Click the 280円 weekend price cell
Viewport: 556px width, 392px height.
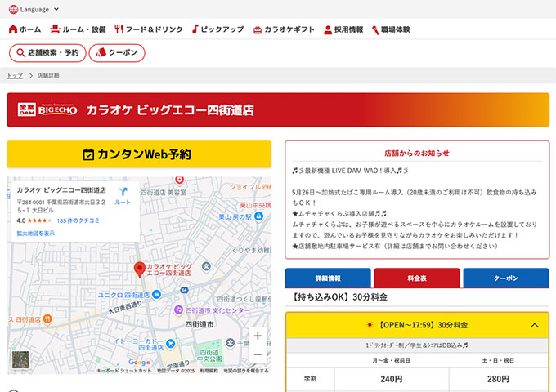click(x=498, y=379)
